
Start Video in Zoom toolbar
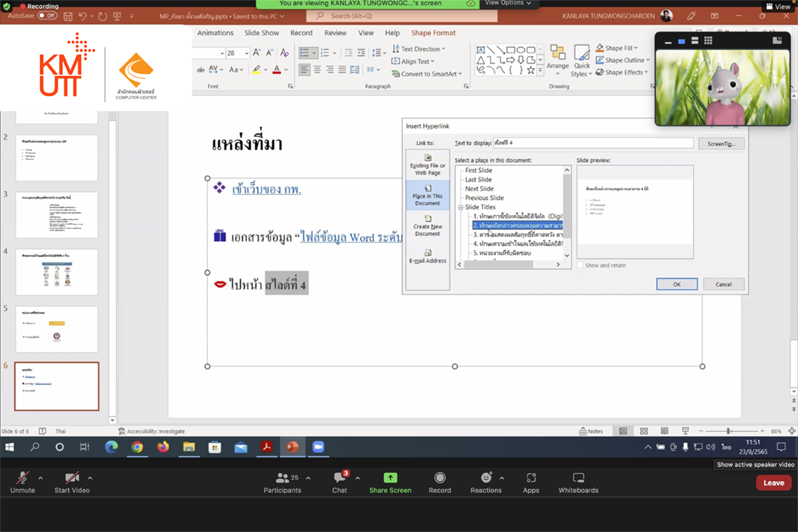click(x=72, y=482)
